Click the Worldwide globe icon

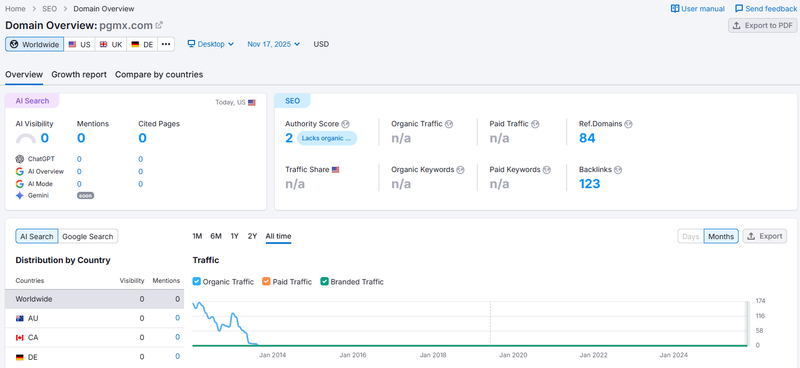14,44
